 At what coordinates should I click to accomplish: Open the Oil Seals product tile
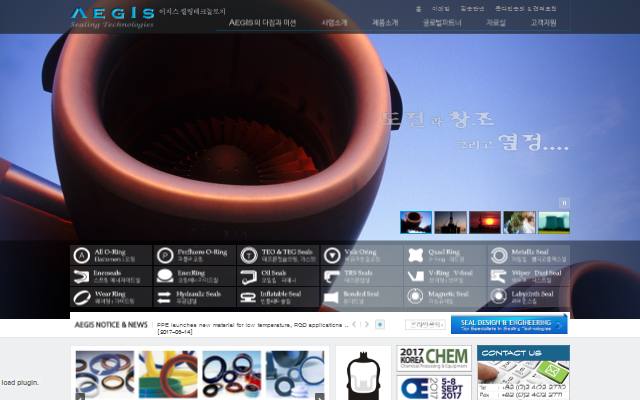click(x=278, y=276)
